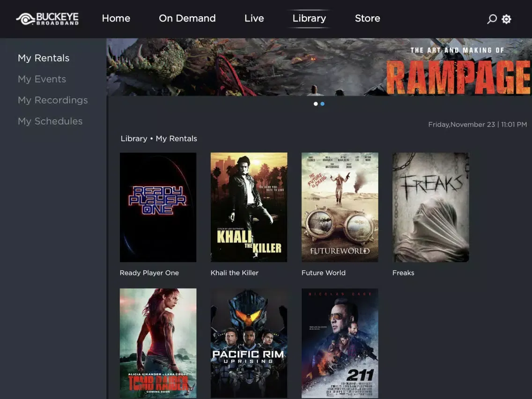
Task: Click the Friday, November 23 date text
Action: (x=477, y=125)
